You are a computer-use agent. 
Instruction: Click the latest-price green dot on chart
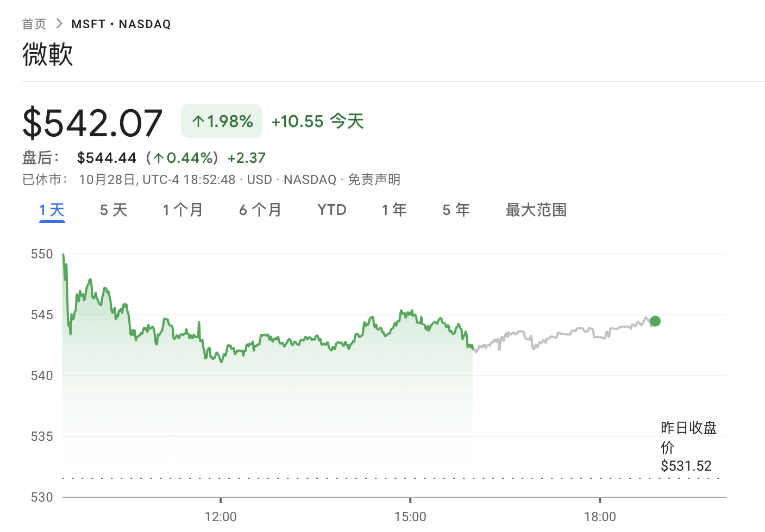[655, 321]
